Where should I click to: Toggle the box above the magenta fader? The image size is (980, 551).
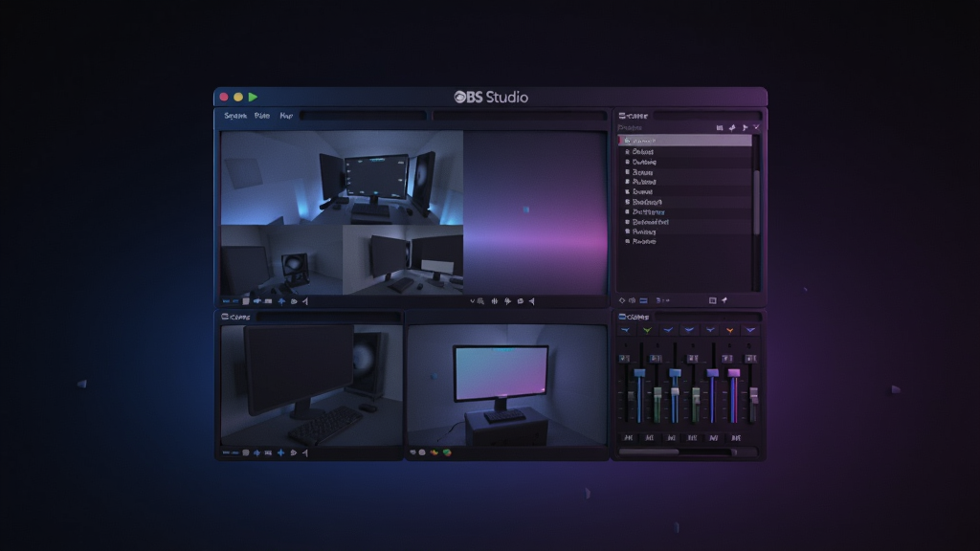(727, 359)
